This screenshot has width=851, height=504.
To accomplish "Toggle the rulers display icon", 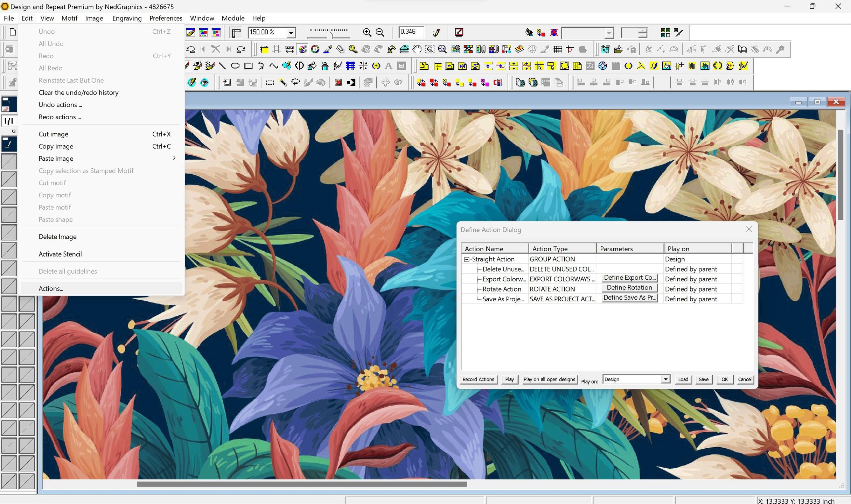I will 236,33.
